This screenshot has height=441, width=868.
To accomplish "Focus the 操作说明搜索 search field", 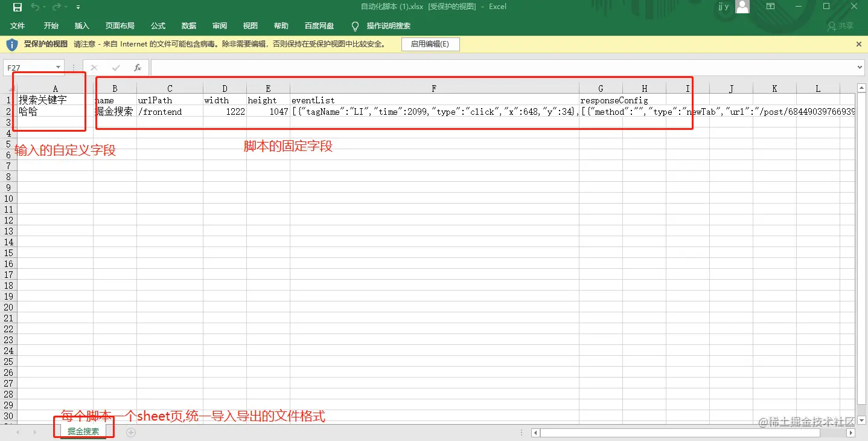I will click(389, 26).
